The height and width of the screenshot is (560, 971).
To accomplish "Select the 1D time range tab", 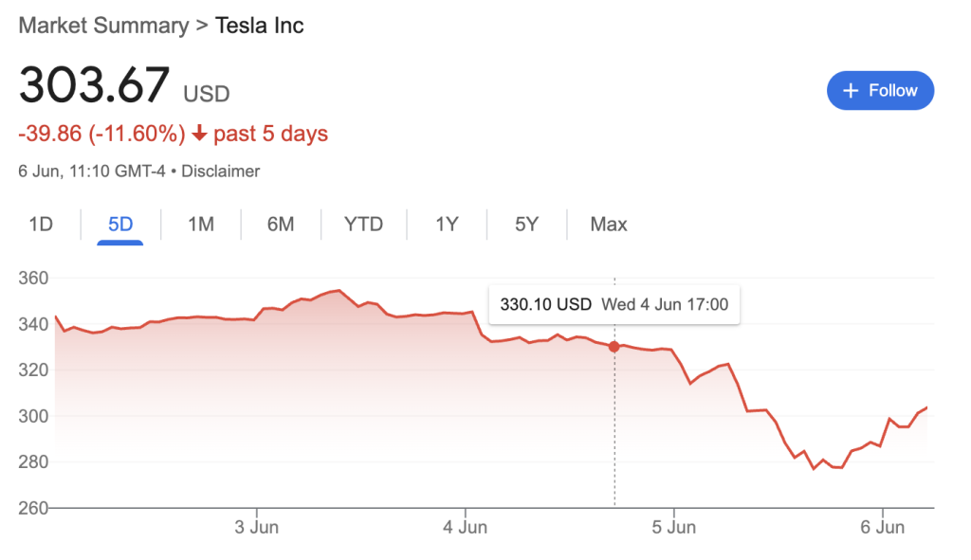I will click(41, 224).
